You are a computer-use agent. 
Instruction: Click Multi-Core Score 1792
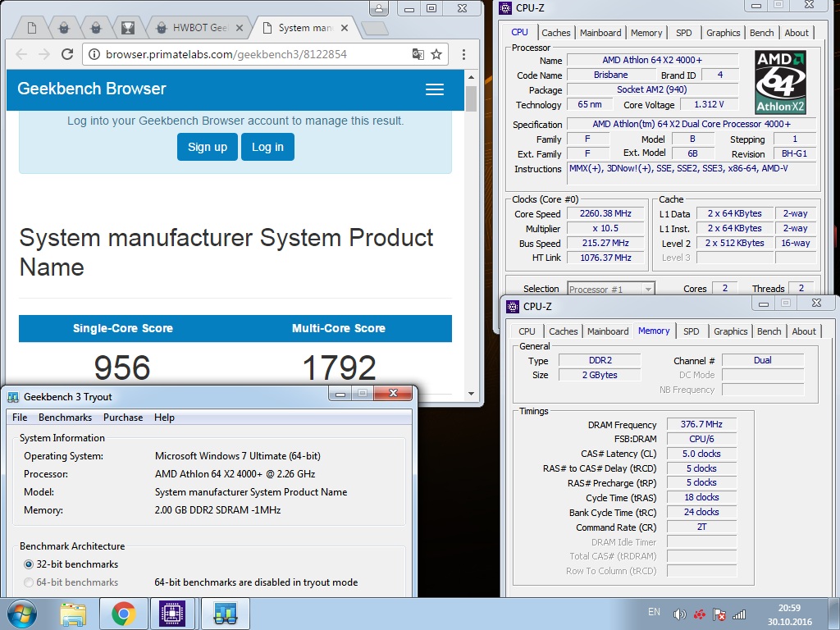339,368
